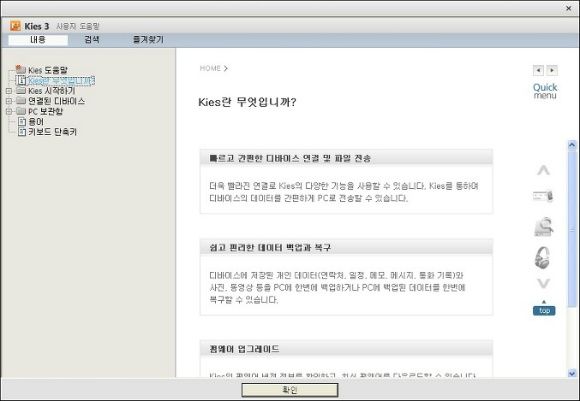Click the 용어 document icon
Screen dimensions: 580x401
[x=22, y=122]
